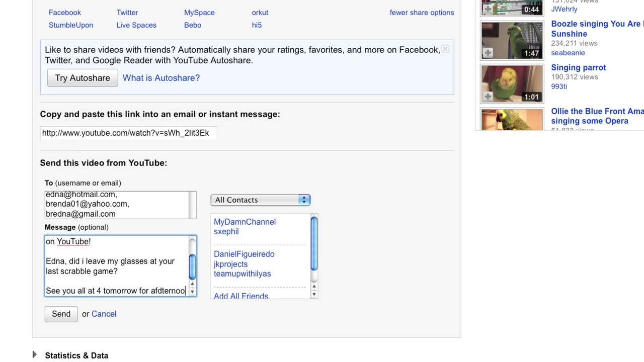Viewport: 644px width, 362px height.
Task: Focus the To recipients field
Action: (x=117, y=205)
